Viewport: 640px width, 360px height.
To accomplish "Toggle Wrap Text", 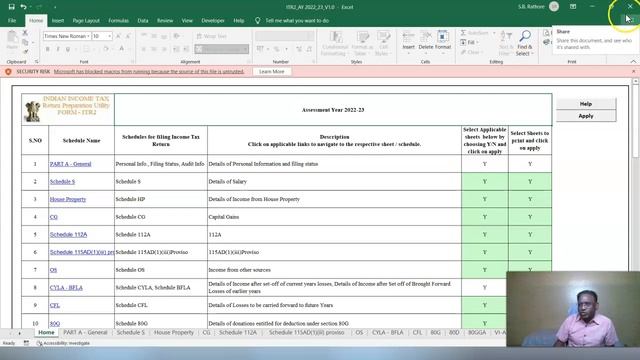I will pyautogui.click(x=211, y=36).
